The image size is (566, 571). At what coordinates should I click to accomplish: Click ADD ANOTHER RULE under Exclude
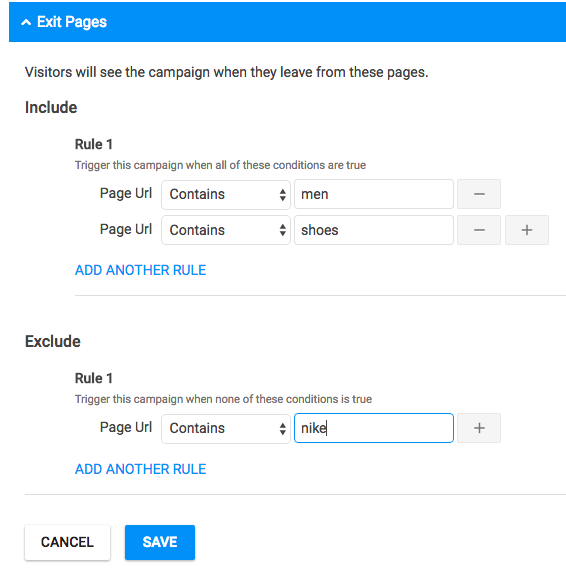tap(141, 469)
